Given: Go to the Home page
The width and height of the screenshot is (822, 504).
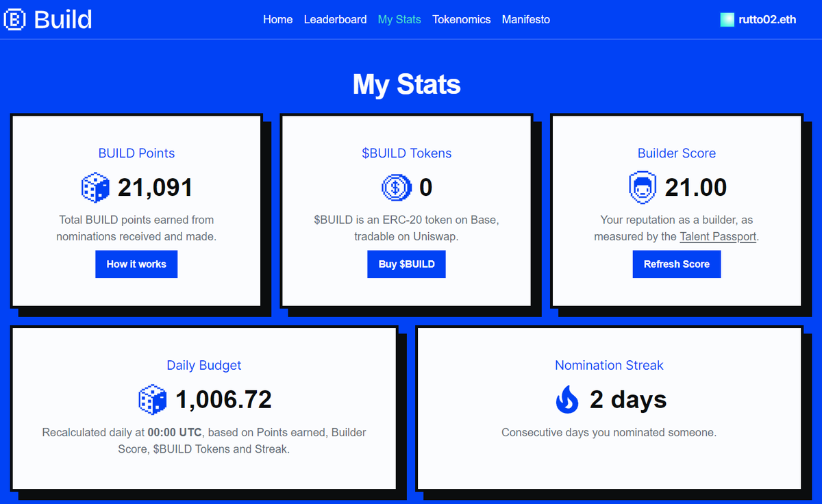Looking at the screenshot, I should point(278,19).
